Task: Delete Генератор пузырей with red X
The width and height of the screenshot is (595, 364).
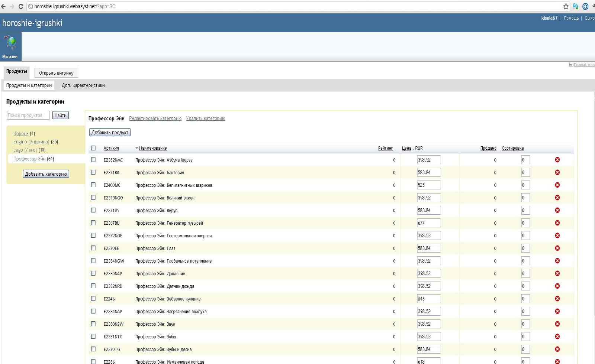Action: 557,223
